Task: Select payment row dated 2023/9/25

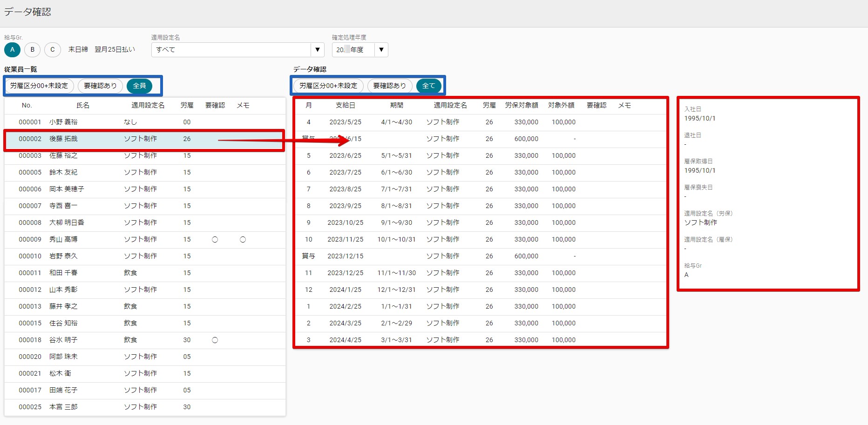Action: (481, 206)
